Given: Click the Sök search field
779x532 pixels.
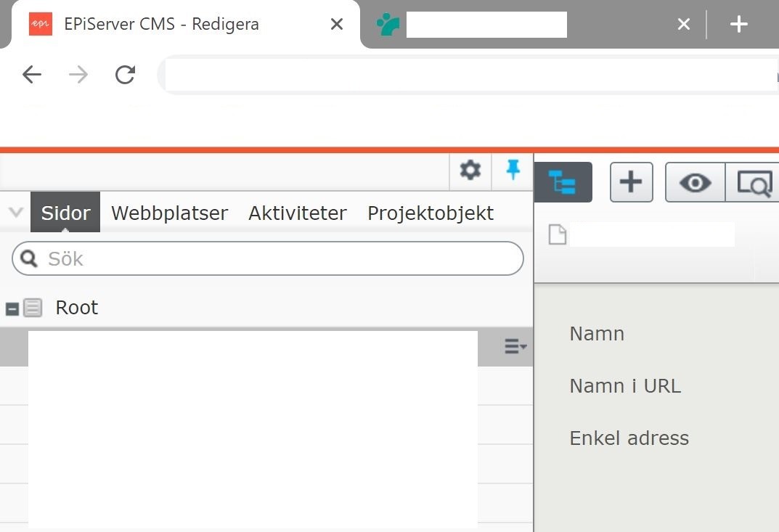Looking at the screenshot, I should (x=276, y=258).
